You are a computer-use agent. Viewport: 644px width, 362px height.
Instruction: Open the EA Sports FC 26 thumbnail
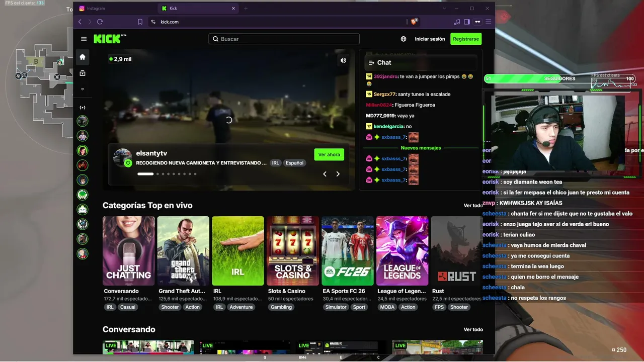click(x=348, y=251)
